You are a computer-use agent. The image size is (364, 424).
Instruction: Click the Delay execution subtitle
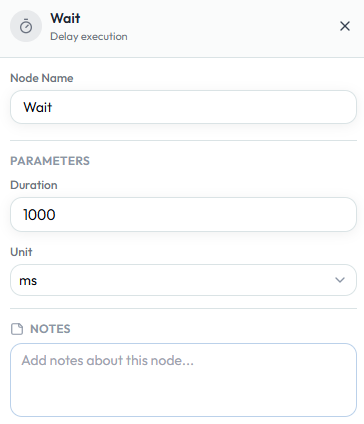[89, 36]
